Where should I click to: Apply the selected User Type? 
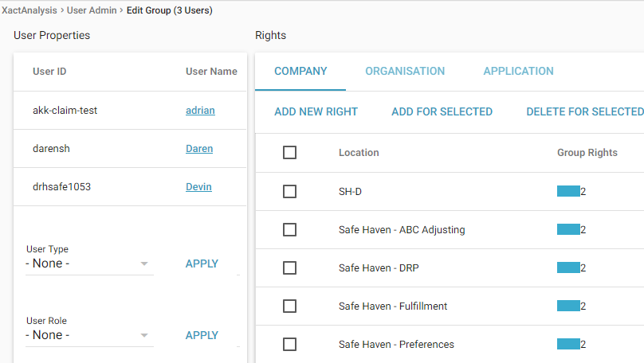202,263
